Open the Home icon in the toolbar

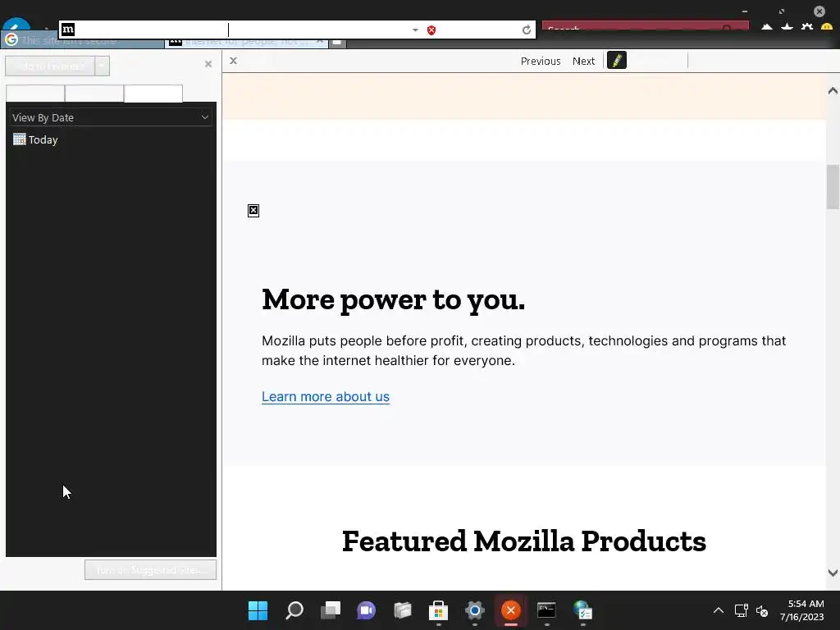(x=767, y=27)
